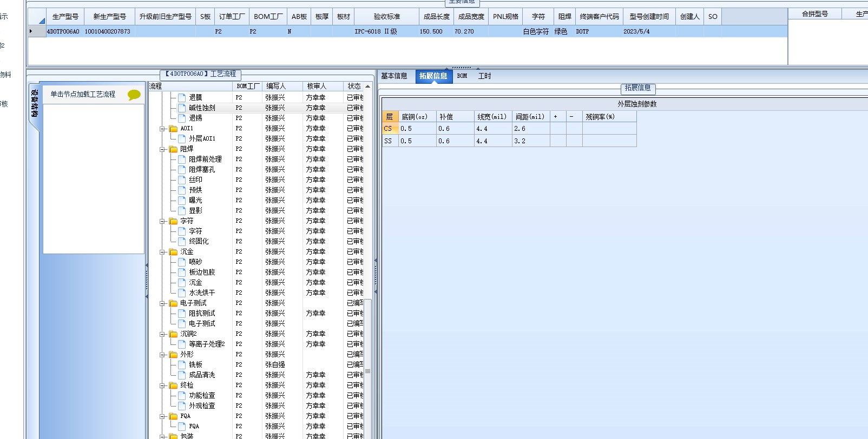
Task: Click the 终端客户代码 column header
Action: pos(600,16)
